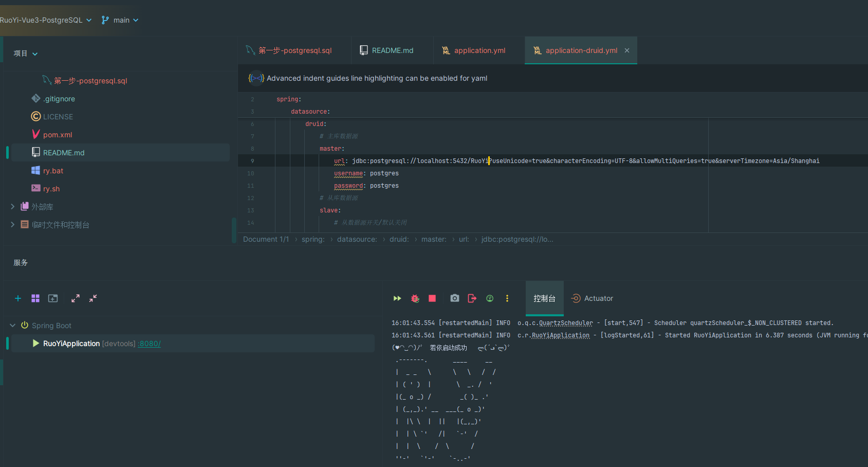Click the double-arrow Rerun icon
This screenshot has height=467, width=868.
[x=397, y=298]
